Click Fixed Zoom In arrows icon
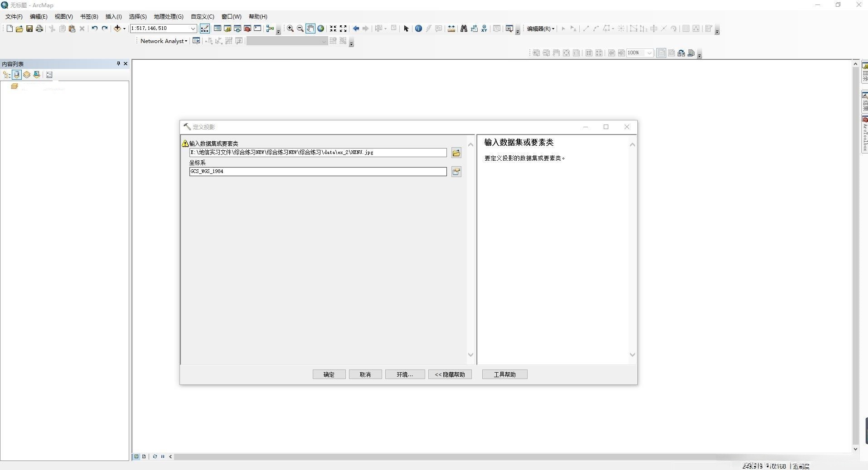The width and height of the screenshot is (868, 470). (333, 29)
